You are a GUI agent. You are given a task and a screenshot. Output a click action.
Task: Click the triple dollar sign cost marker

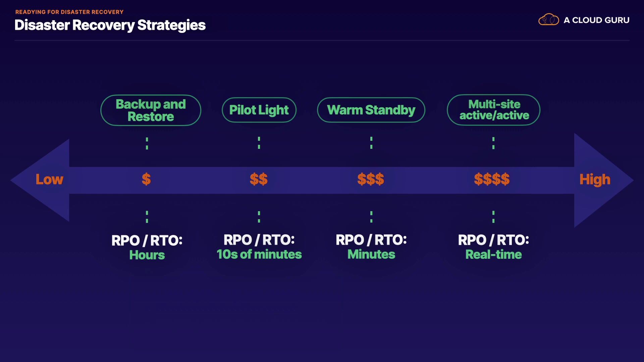pyautogui.click(x=371, y=179)
